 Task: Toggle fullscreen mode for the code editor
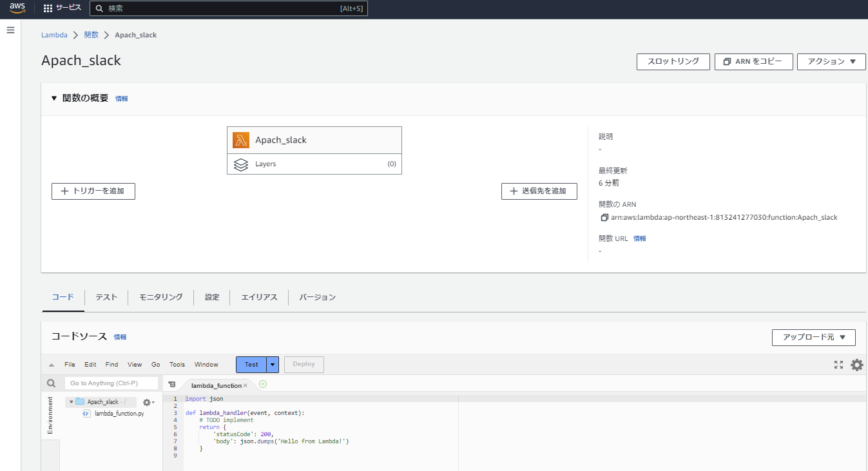tap(838, 365)
